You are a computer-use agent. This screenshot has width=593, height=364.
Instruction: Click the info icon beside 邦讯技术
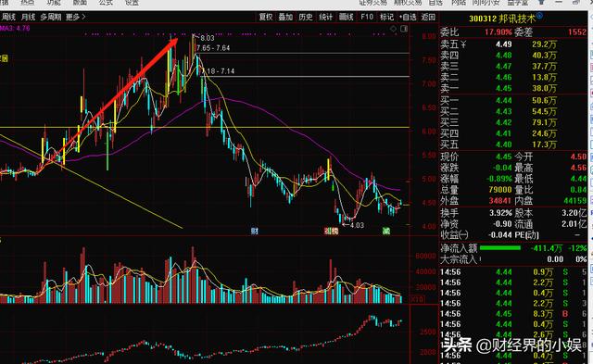point(539,16)
